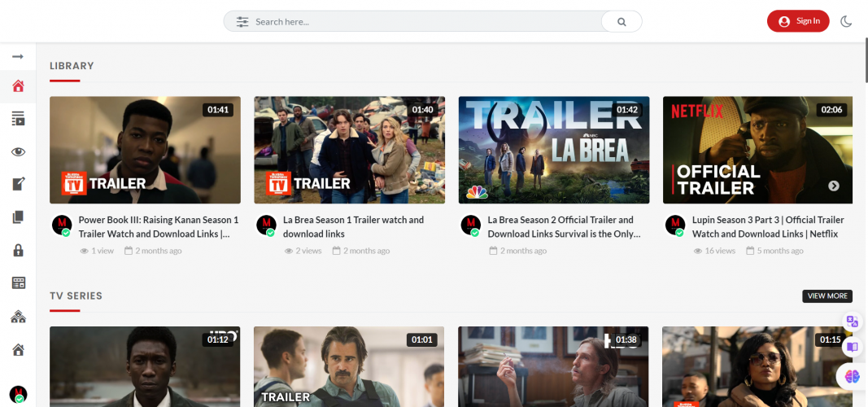
Task: Click the magnifier search button
Action: point(622,22)
